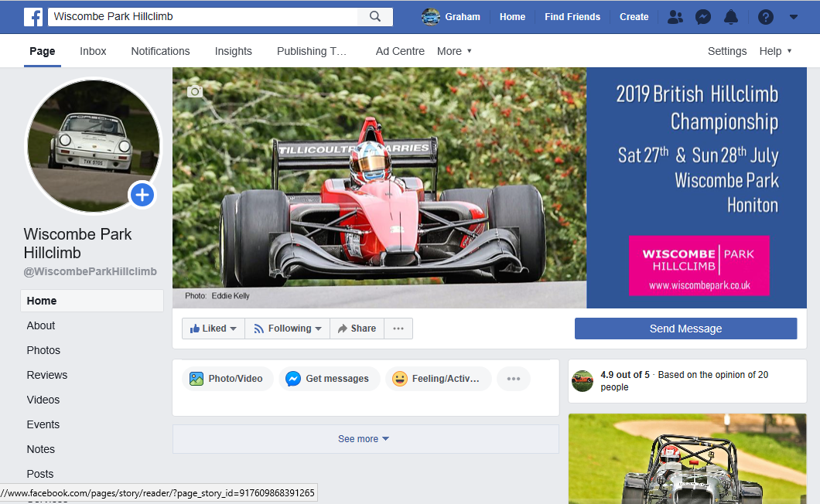The height and width of the screenshot is (504, 820).
Task: Click Create in top bar
Action: pyautogui.click(x=634, y=17)
